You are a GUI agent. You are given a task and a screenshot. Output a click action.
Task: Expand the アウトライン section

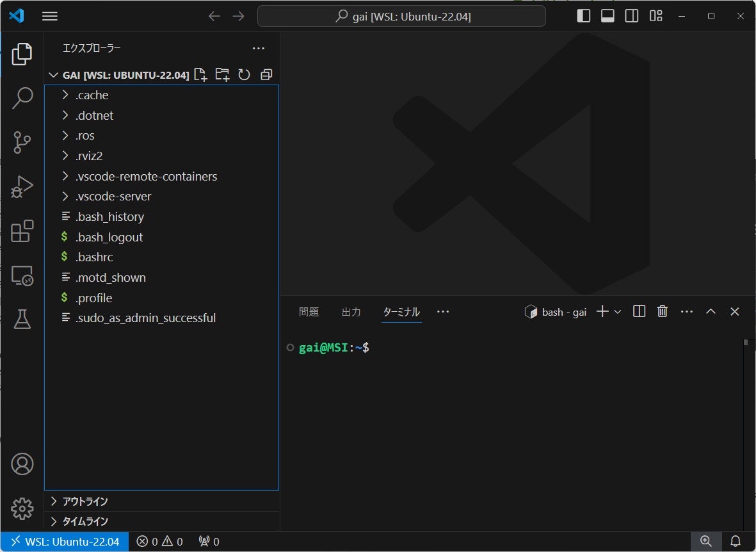(x=161, y=501)
